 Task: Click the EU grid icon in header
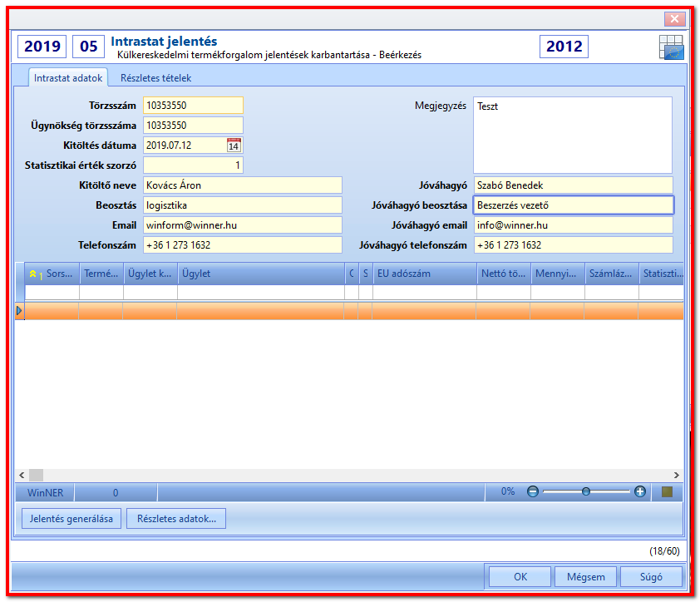point(671,47)
